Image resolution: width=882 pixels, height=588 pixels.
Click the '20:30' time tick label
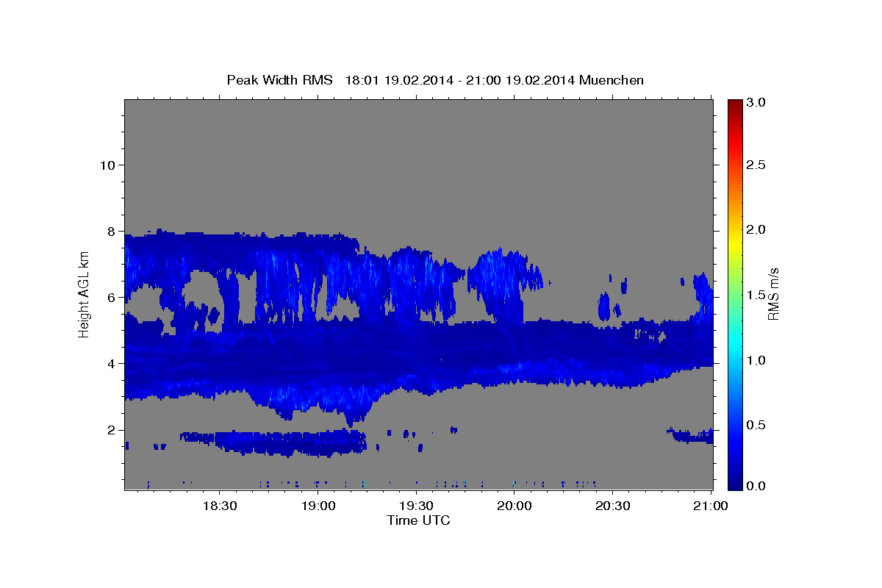point(613,506)
